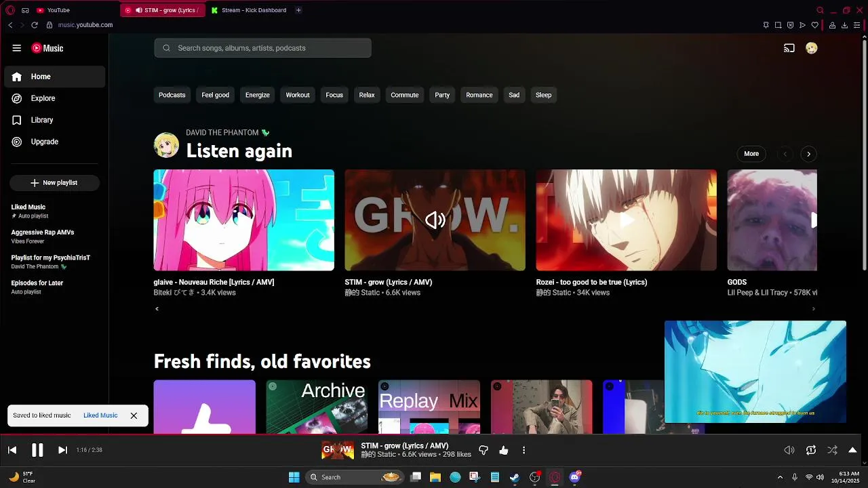Open the Explore page

tap(54, 98)
